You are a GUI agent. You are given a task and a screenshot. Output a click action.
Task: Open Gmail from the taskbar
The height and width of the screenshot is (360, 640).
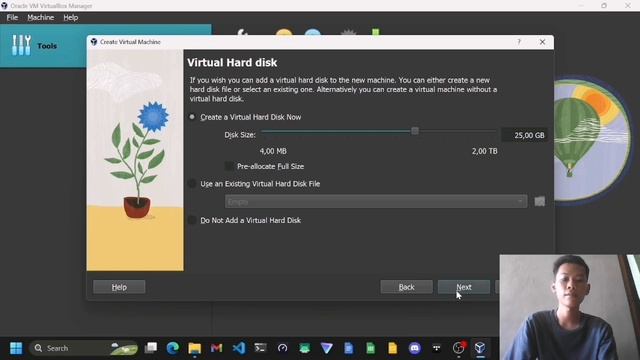[x=216, y=348]
